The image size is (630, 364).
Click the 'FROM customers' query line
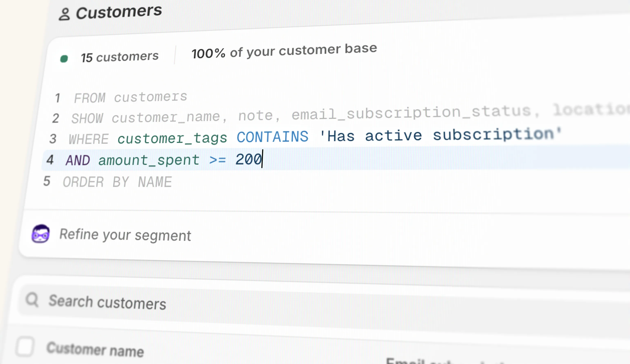130,97
